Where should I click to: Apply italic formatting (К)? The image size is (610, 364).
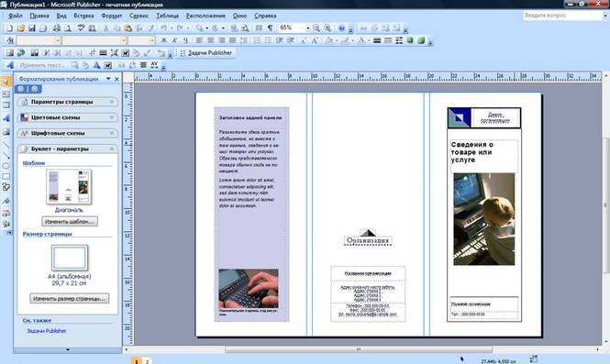click(174, 40)
